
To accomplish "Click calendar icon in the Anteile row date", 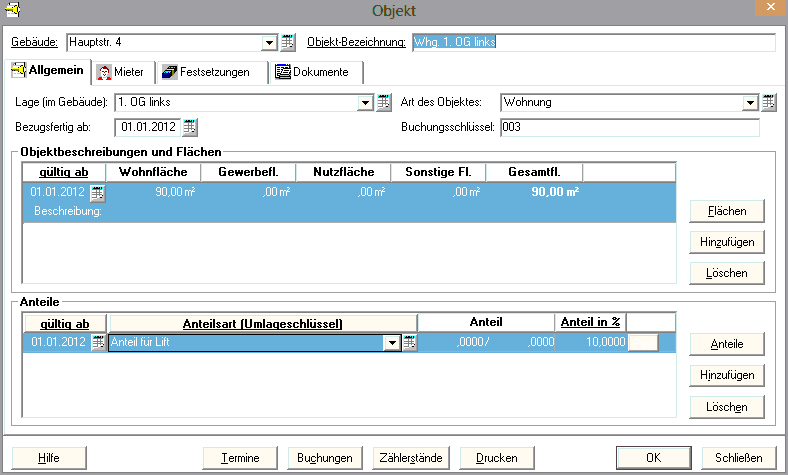I will point(97,343).
